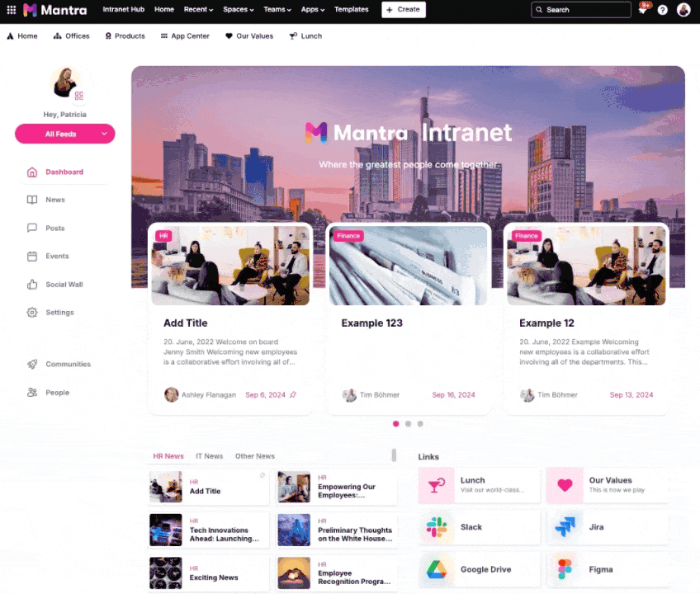The height and width of the screenshot is (594, 700).
Task: Open the Social Wall
Action: tap(64, 284)
